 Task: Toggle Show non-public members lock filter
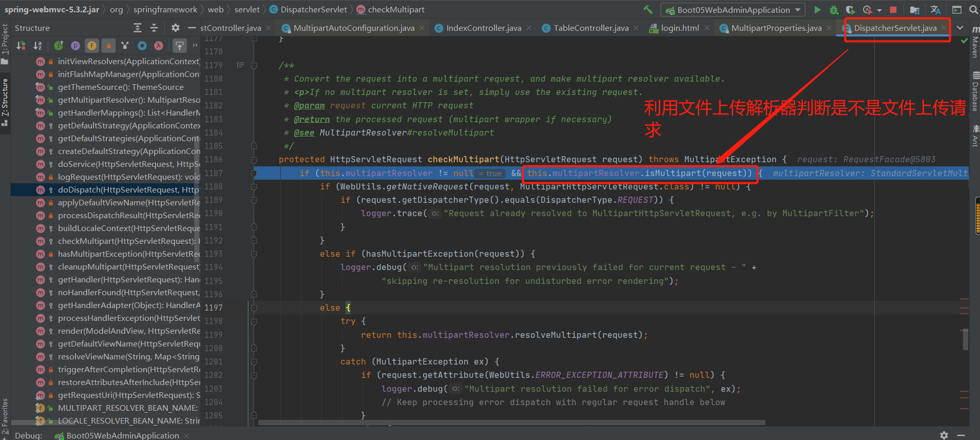(x=108, y=46)
